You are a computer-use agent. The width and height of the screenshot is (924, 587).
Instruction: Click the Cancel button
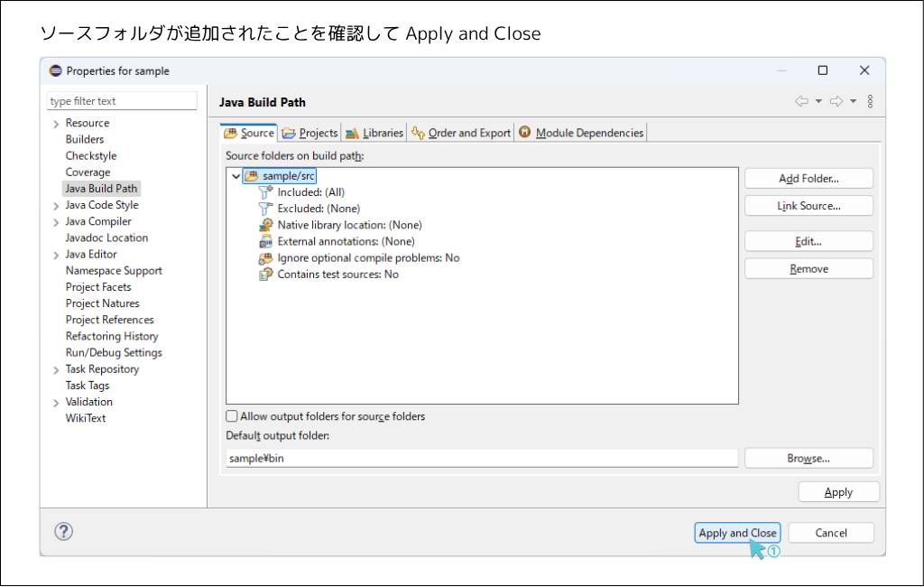(831, 533)
